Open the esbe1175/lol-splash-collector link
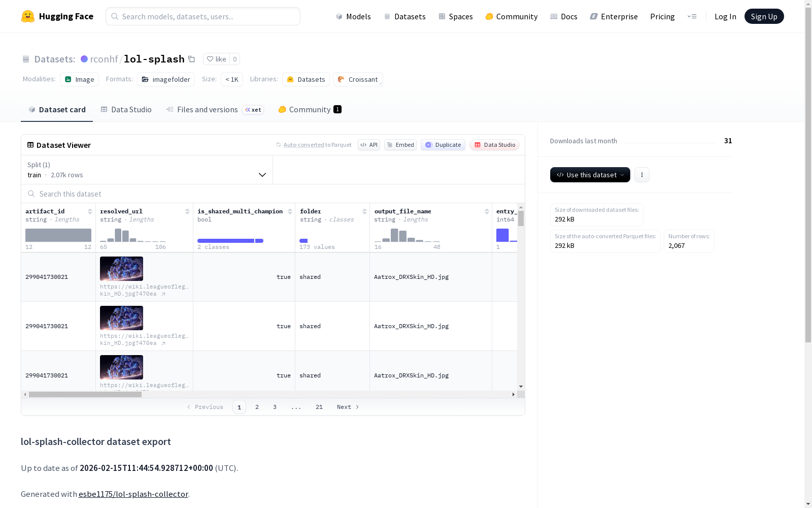This screenshot has height=508, width=812. [133, 494]
